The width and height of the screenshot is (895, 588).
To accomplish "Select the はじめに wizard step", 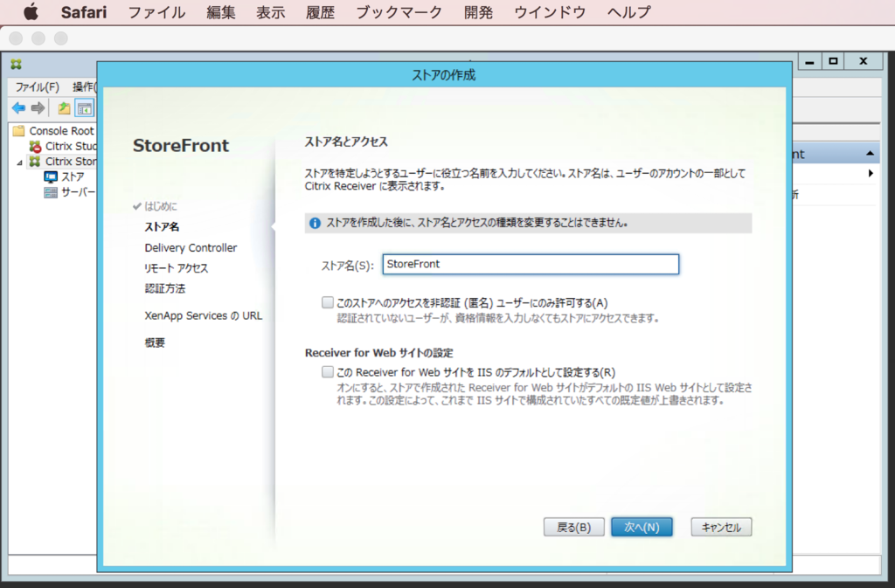I will click(x=161, y=206).
